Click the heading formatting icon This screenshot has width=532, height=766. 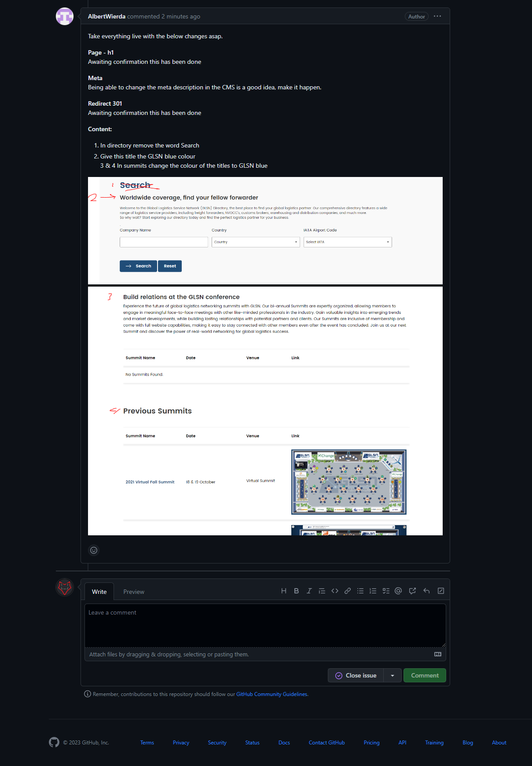tap(284, 591)
